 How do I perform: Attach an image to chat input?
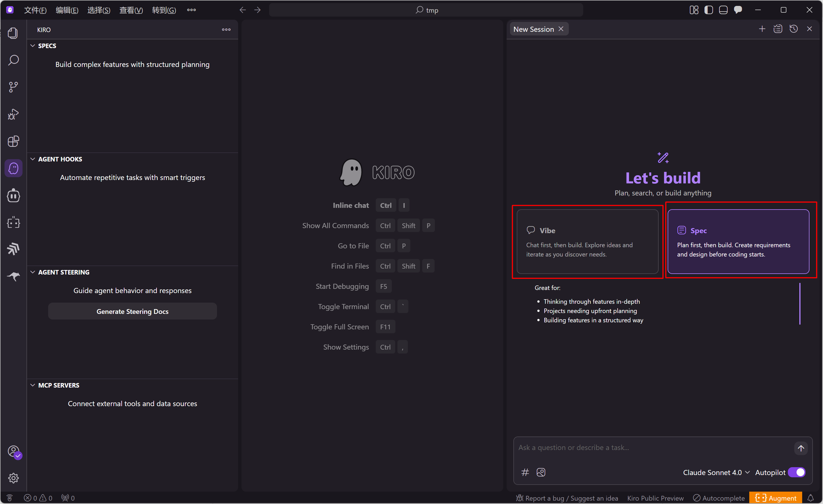tap(541, 472)
